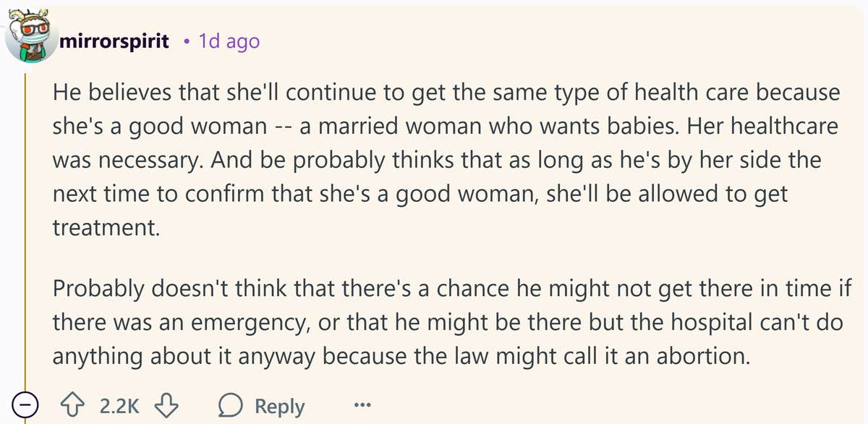Click the Reply speech bubble icon

(x=229, y=406)
